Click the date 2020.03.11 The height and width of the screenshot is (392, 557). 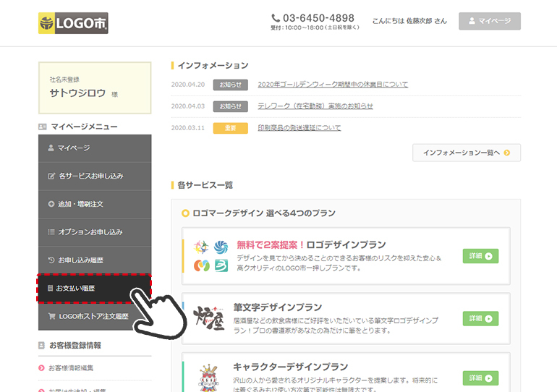coord(188,128)
